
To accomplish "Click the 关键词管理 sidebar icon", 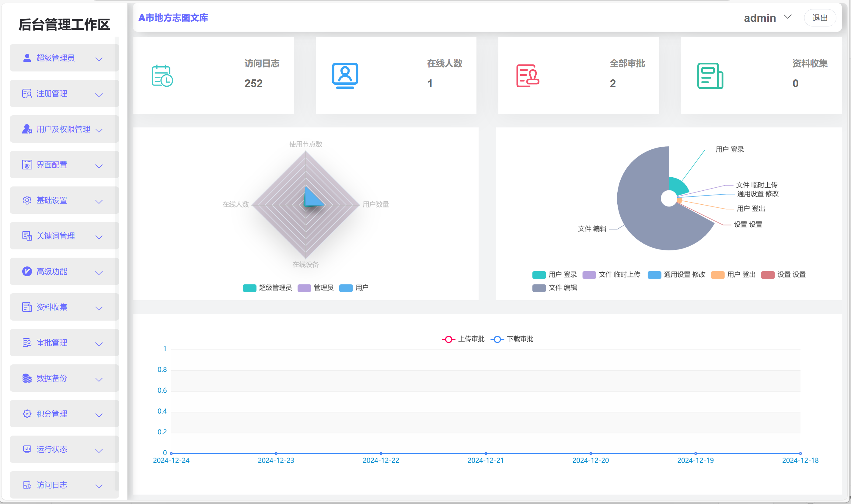I will point(27,236).
